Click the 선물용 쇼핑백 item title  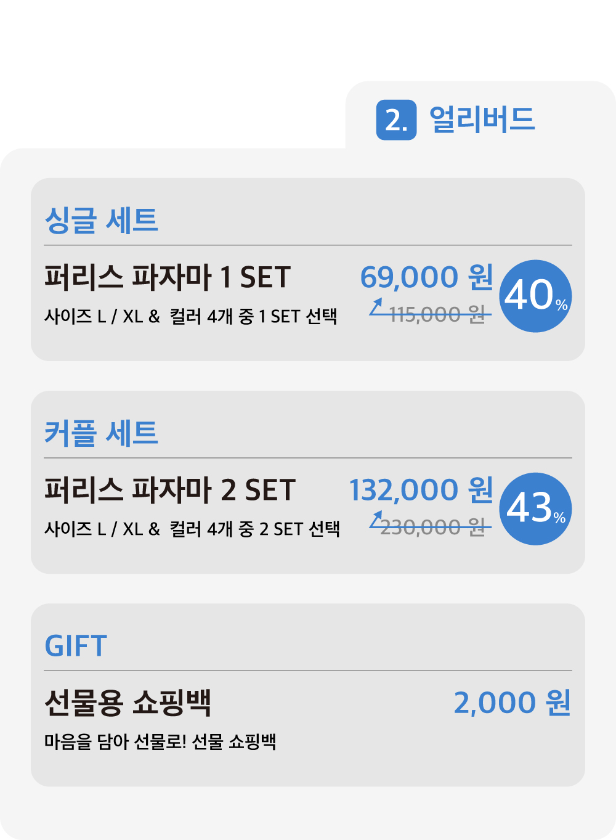[x=128, y=703]
